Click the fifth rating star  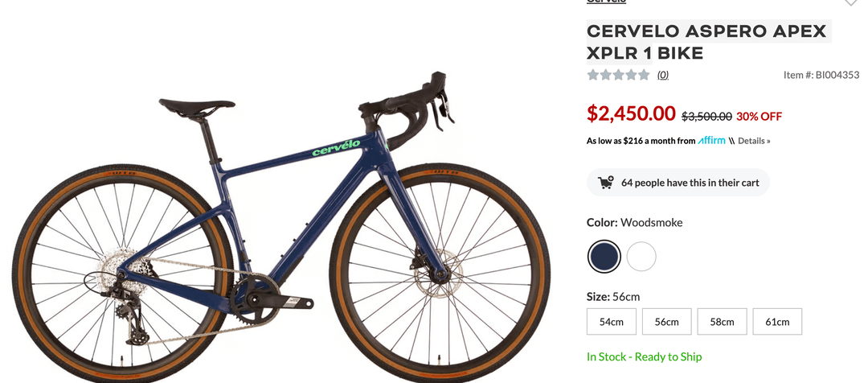(x=644, y=75)
